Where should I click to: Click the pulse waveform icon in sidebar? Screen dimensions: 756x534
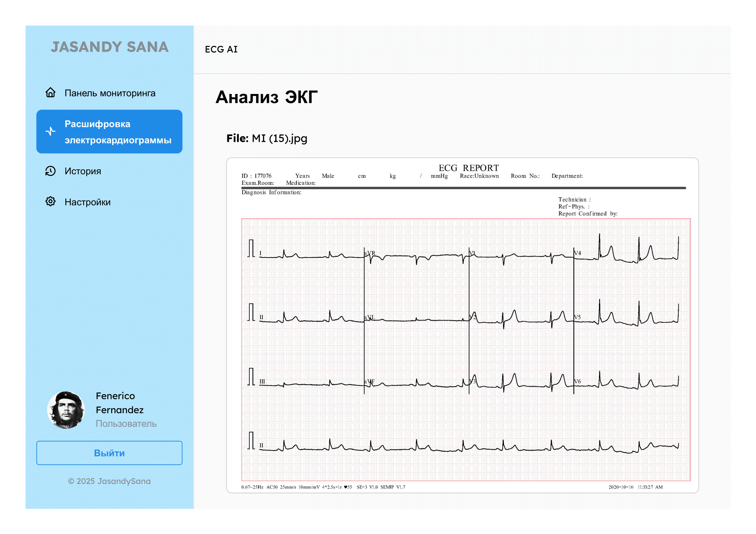50,131
